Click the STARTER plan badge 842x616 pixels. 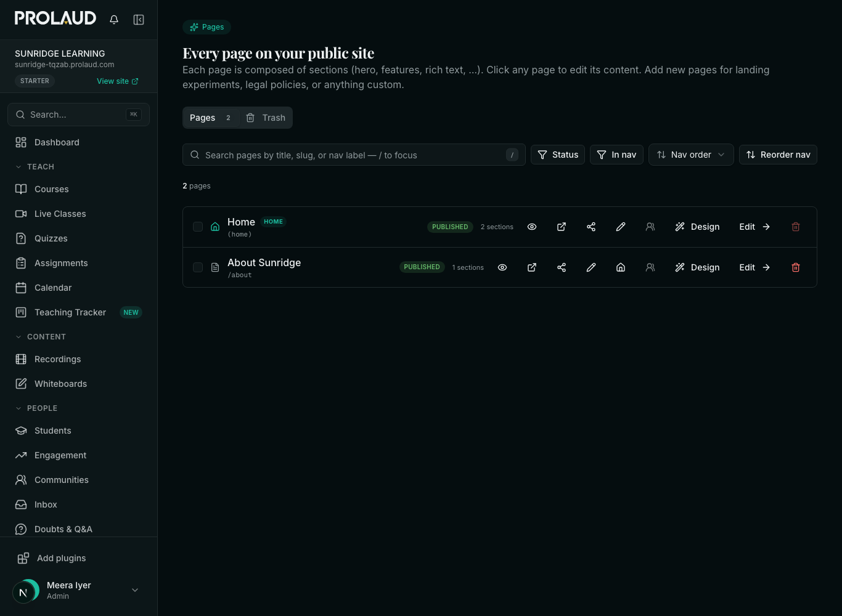coord(35,81)
